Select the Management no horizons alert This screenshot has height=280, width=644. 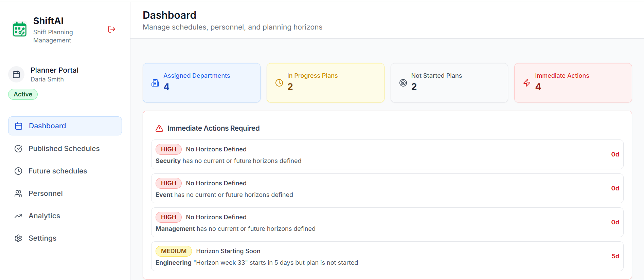tap(387, 222)
